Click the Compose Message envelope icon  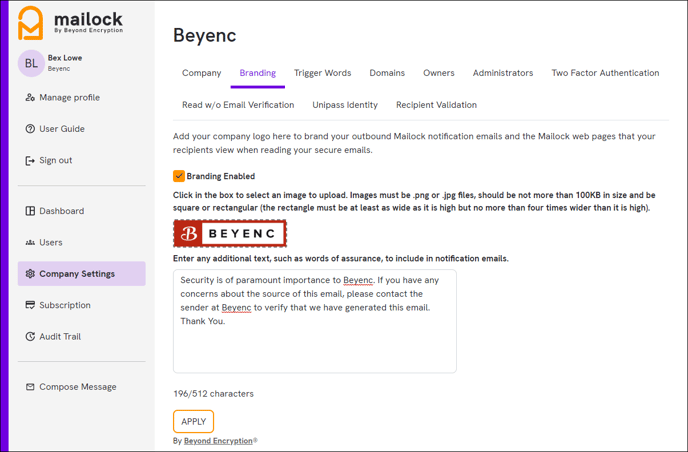[30, 387]
